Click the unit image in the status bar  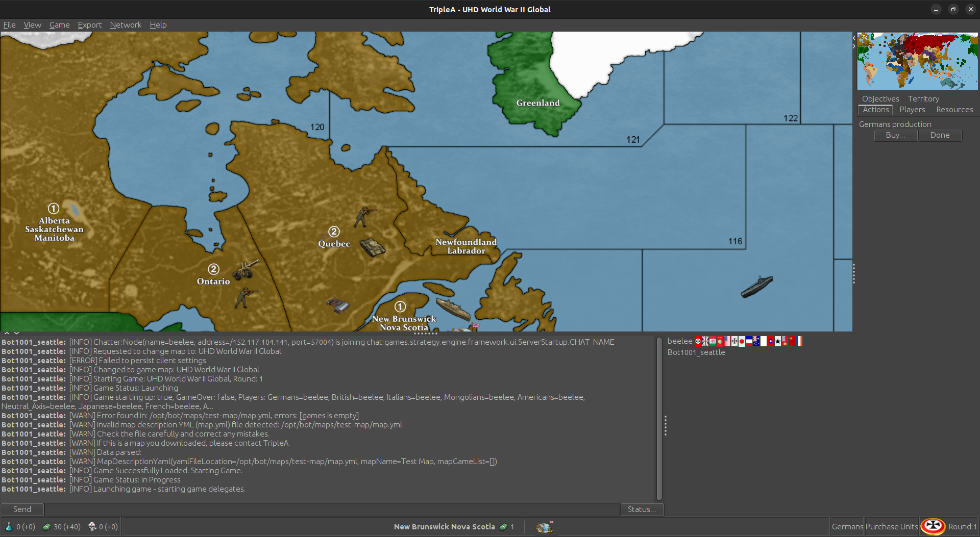coord(545,527)
